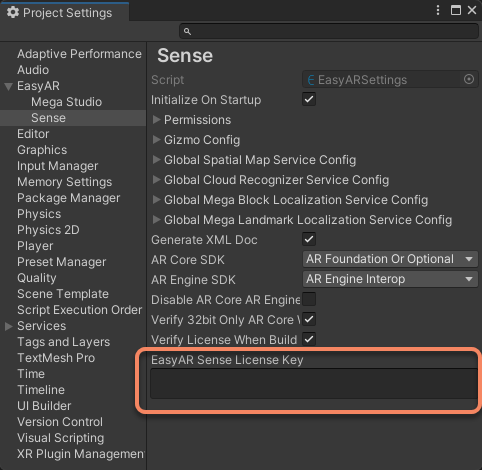This screenshot has height=470, width=482.
Task: Select the Quality settings
Action: point(37,278)
